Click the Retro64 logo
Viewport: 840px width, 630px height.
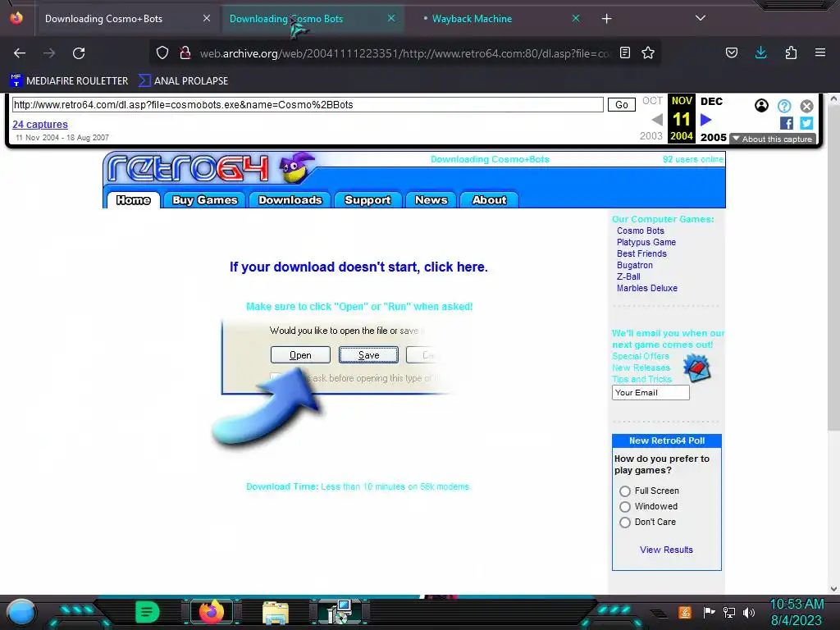[x=189, y=168]
